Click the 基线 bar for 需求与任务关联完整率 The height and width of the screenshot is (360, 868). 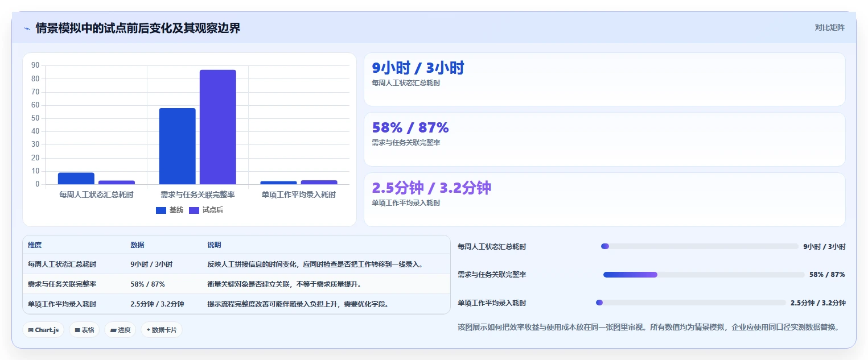177,146
